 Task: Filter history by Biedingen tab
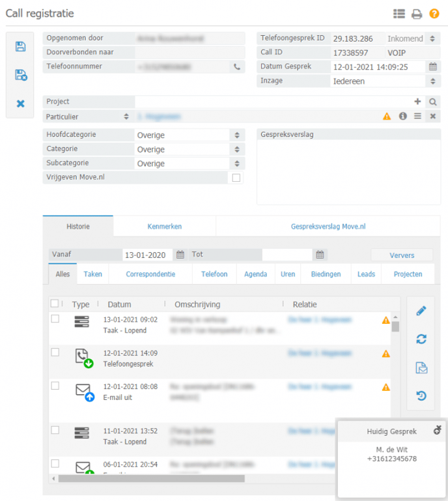[x=326, y=274]
